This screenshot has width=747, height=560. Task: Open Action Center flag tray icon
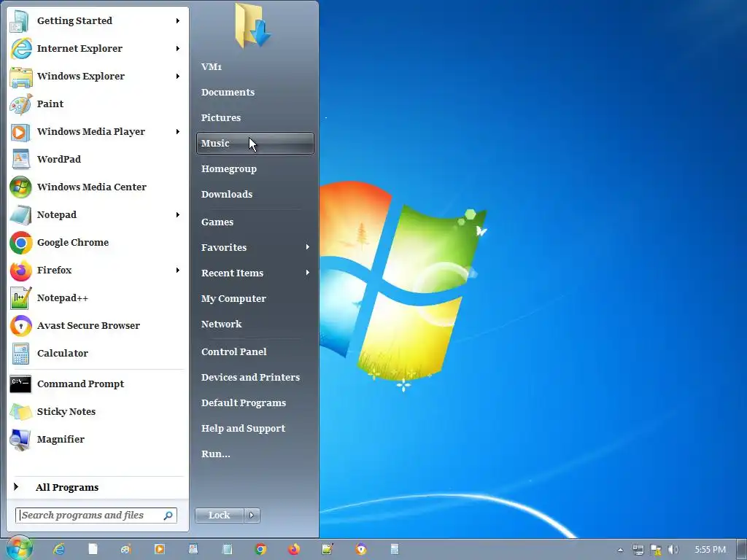[x=656, y=550]
